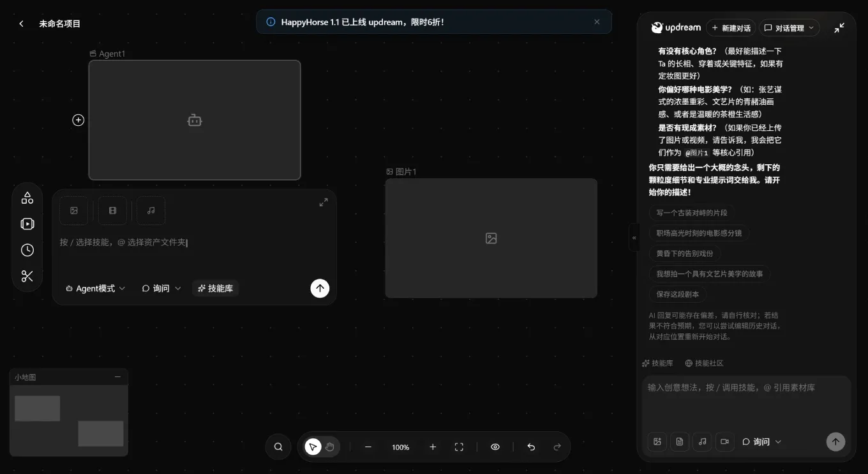This screenshot has width=868, height=474.
Task: Toggle the eye visibility icon in bottom toolbar
Action: pos(495,447)
